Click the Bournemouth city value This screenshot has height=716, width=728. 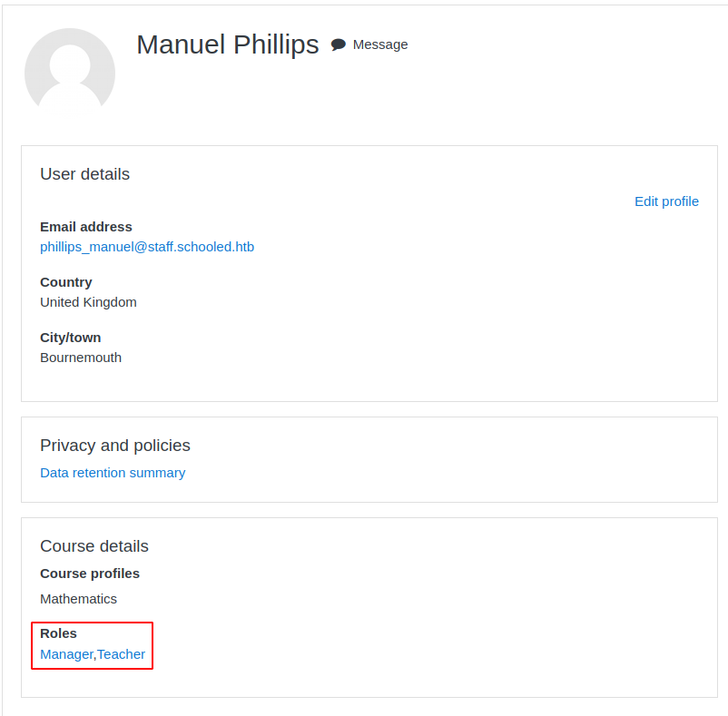(81, 358)
